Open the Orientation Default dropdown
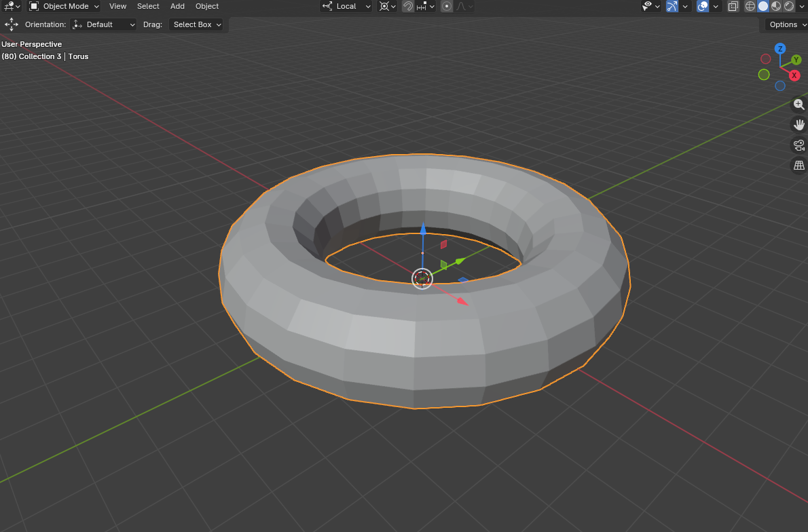808x532 pixels. [104, 24]
